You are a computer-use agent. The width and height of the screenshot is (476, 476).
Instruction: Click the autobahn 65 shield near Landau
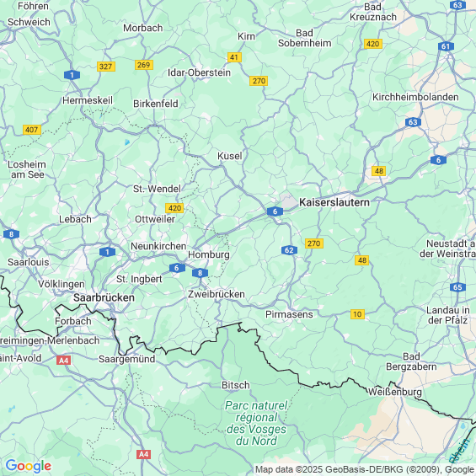coord(457,287)
